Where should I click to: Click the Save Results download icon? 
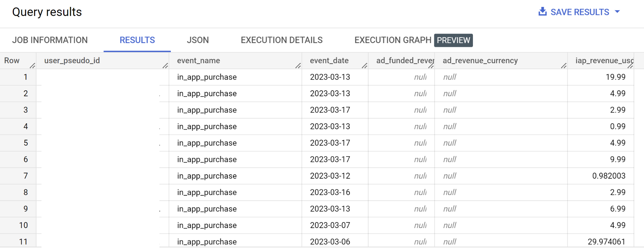tap(542, 12)
